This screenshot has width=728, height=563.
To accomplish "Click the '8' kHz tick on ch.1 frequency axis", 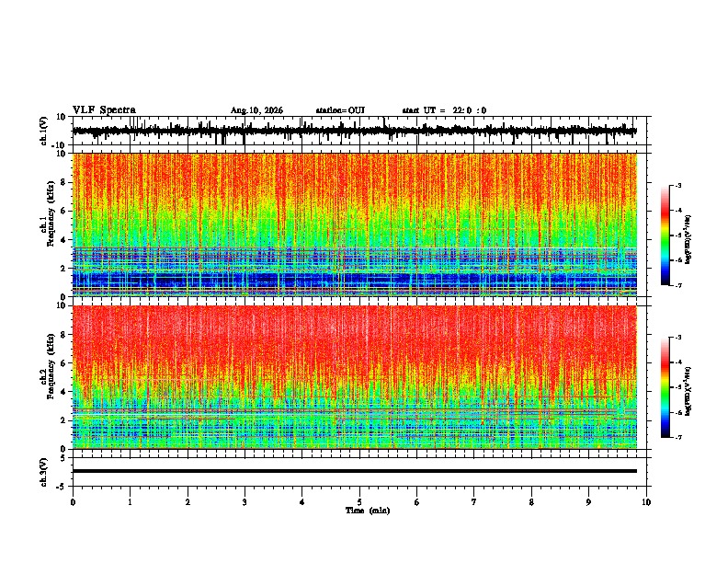I will click(63, 182).
